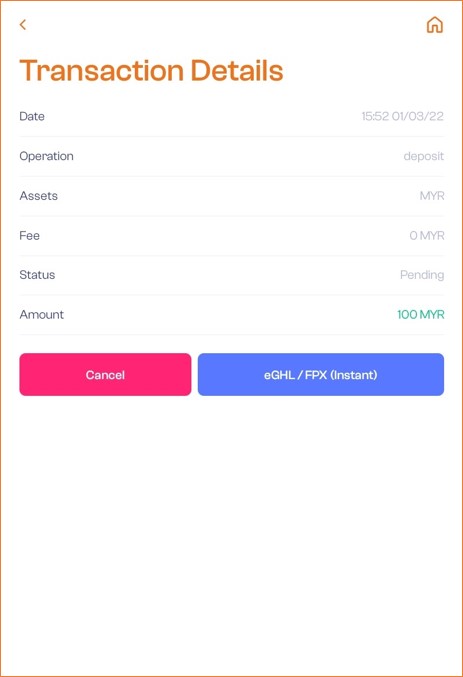Select the Pending status value
The image size is (463, 677).
coord(422,275)
